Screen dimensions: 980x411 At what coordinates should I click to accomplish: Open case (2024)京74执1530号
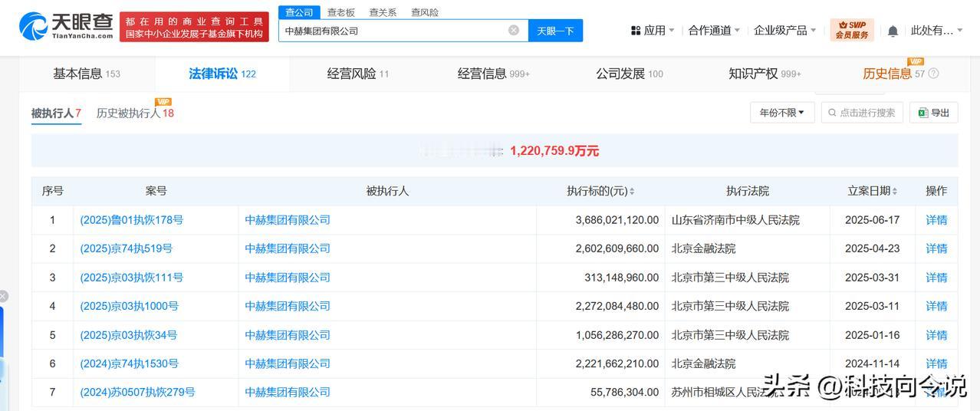pyautogui.click(x=130, y=363)
